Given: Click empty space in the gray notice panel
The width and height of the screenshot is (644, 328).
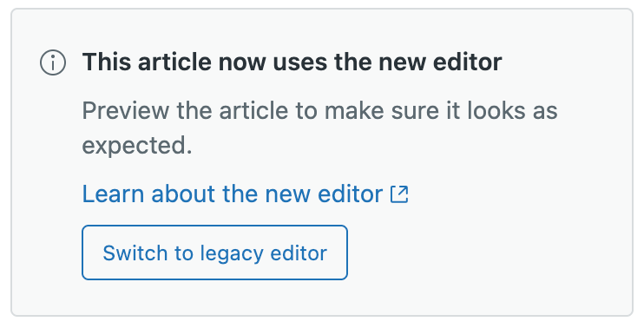Looking at the screenshot, I should pos(493,246).
